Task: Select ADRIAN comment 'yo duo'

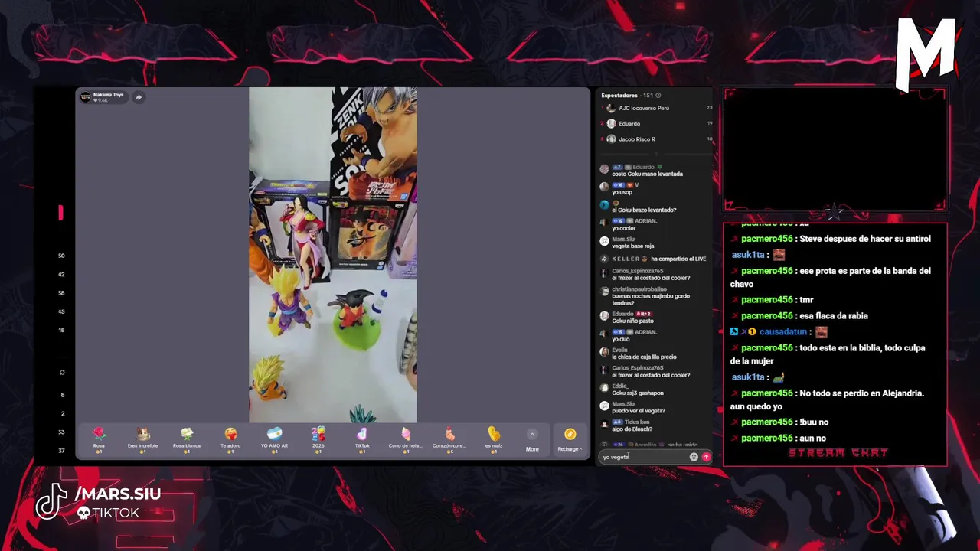Action: coord(620,339)
